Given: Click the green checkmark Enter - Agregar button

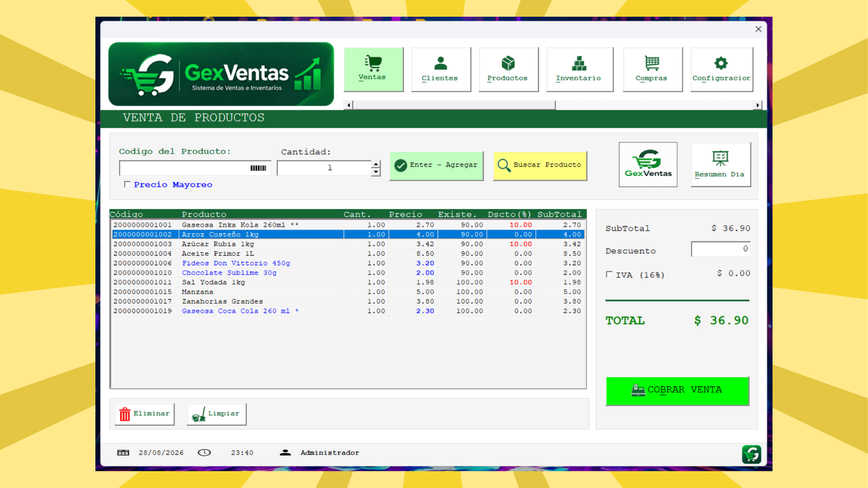Looking at the screenshot, I should (x=436, y=165).
